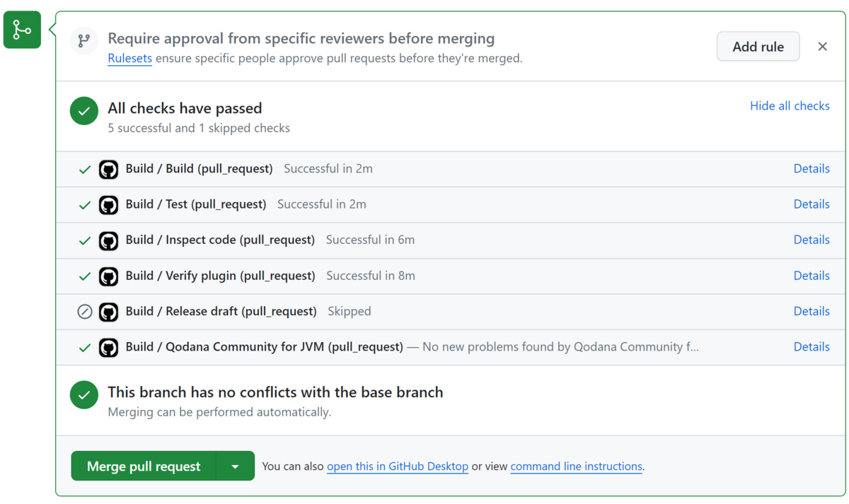
Task: Click the git branch icon beside Require approval
Action: pos(84,41)
